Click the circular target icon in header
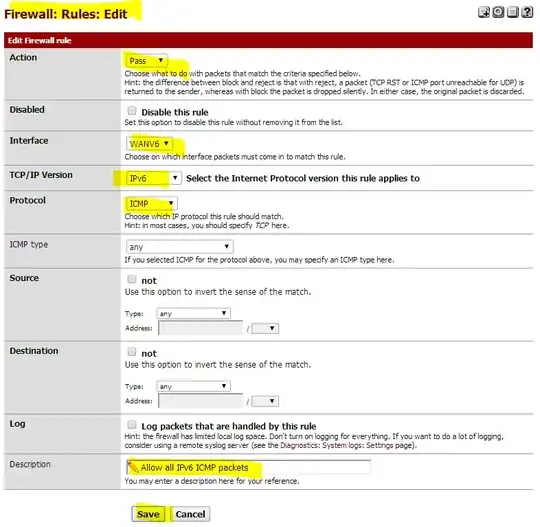Viewport: 540px width, 527px height. 498,12
